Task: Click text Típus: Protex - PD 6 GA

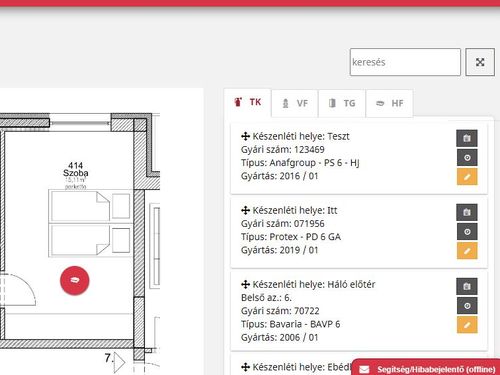Action: pos(291,237)
